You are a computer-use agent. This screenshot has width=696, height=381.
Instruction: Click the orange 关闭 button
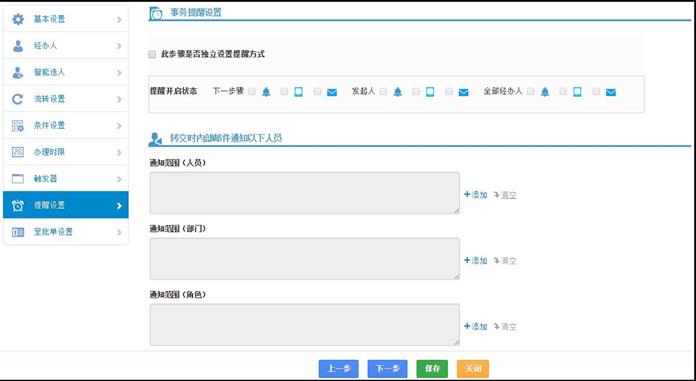pyautogui.click(x=473, y=369)
